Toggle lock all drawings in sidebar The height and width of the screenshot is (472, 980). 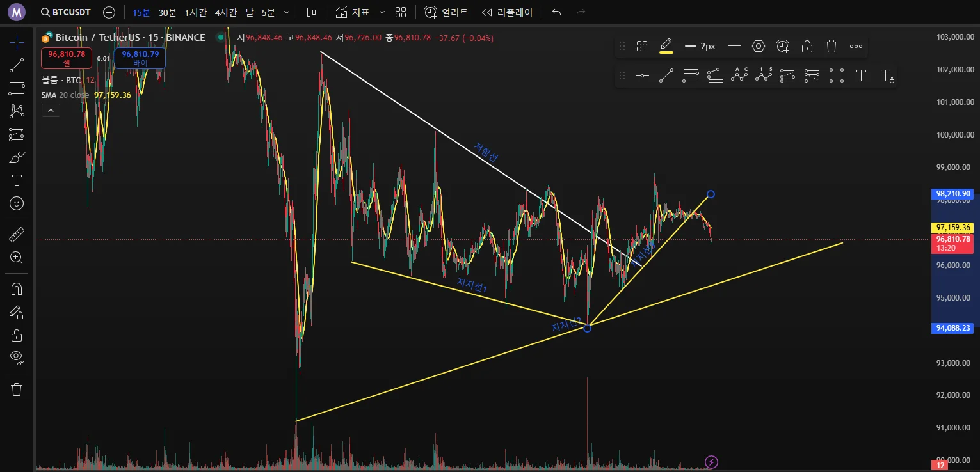pos(17,335)
